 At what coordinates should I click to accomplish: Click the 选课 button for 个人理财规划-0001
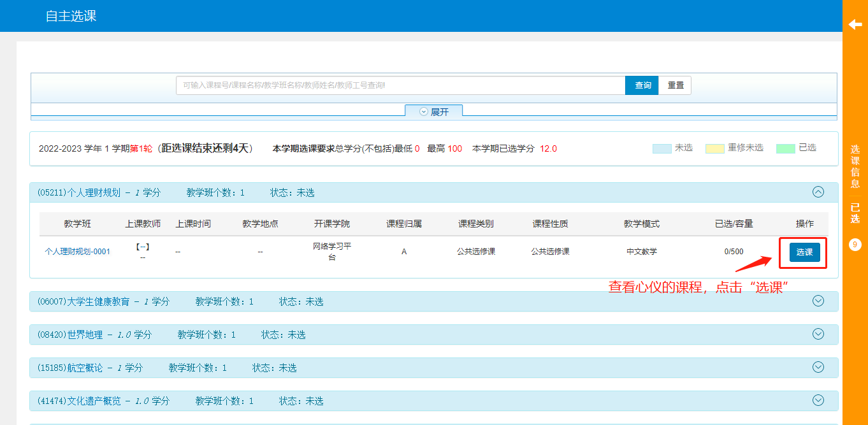(x=804, y=252)
